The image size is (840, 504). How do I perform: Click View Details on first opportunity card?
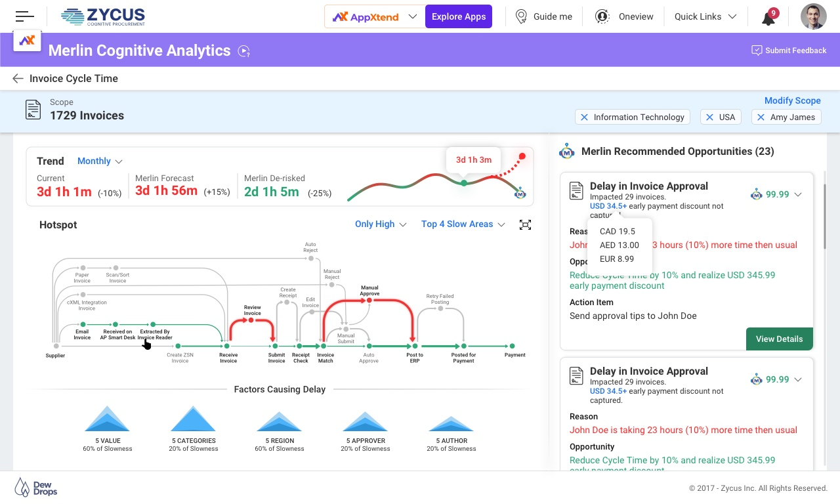779,339
